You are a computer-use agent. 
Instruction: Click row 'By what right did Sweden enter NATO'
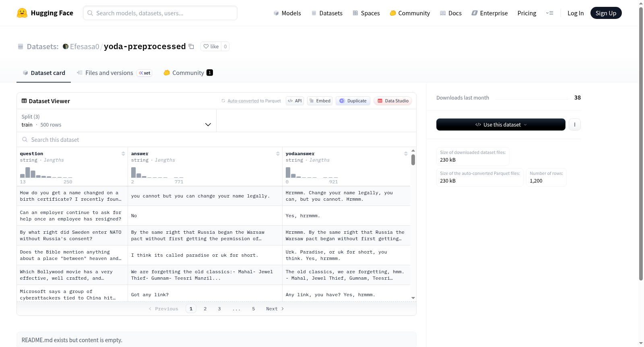point(72,235)
